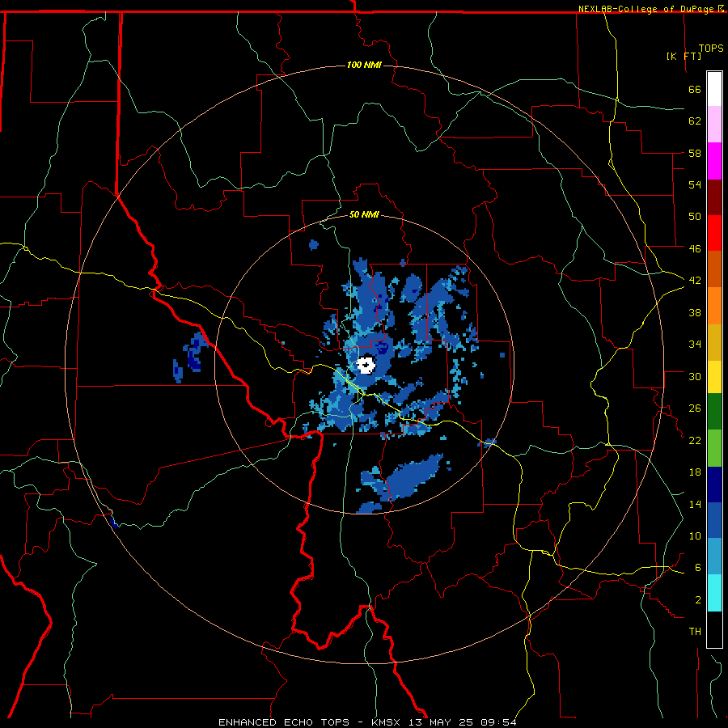Click the white 66 kft legend swatch
Screen dimensions: 728x728
tap(714, 89)
